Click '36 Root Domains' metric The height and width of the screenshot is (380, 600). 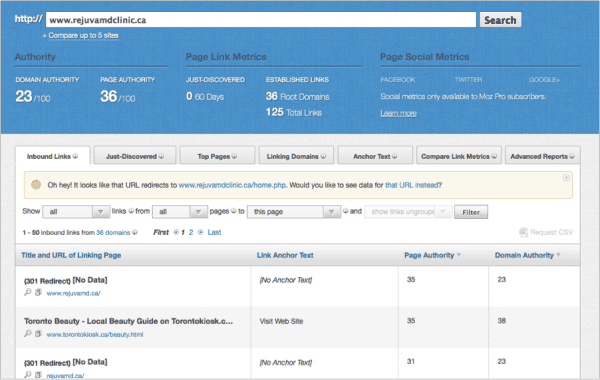(x=297, y=96)
